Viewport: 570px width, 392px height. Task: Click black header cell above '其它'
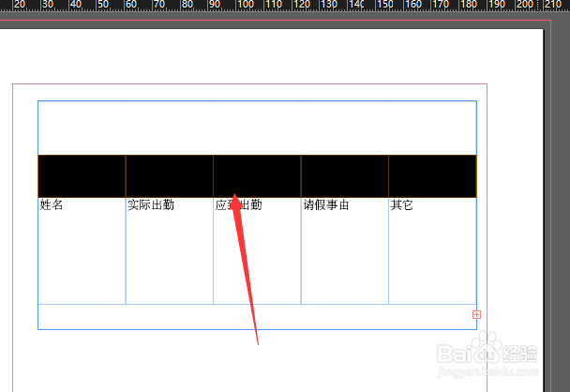tap(432, 176)
